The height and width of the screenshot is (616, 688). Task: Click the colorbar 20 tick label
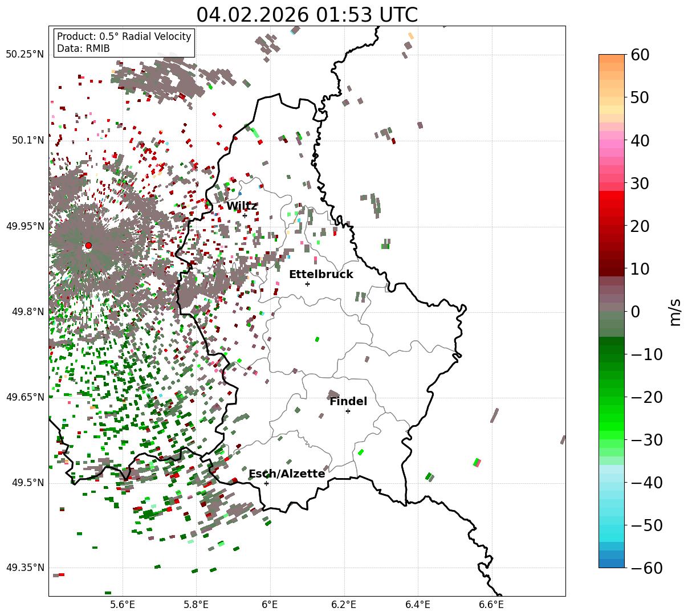pos(640,226)
